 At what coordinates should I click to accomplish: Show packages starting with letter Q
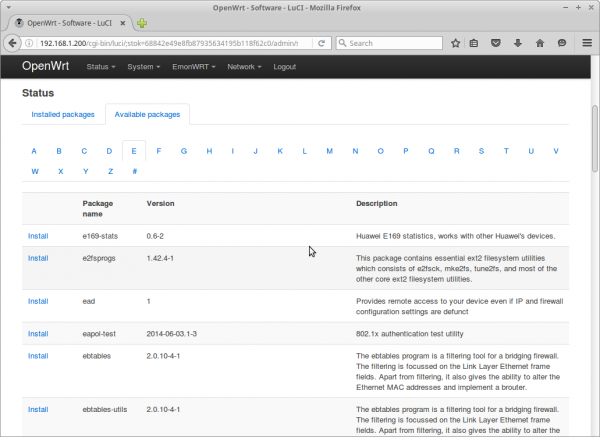pos(431,151)
